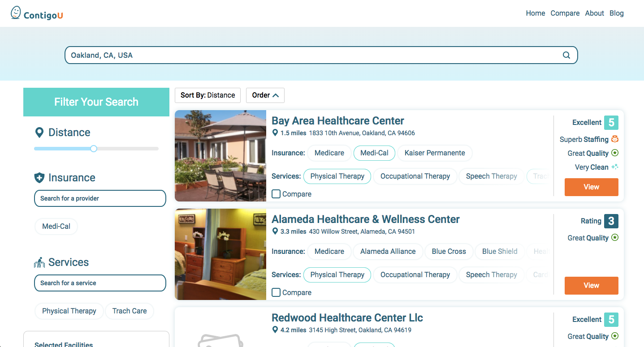
Task: Open Redwood Healthcare Center Llc title link
Action: point(347,318)
